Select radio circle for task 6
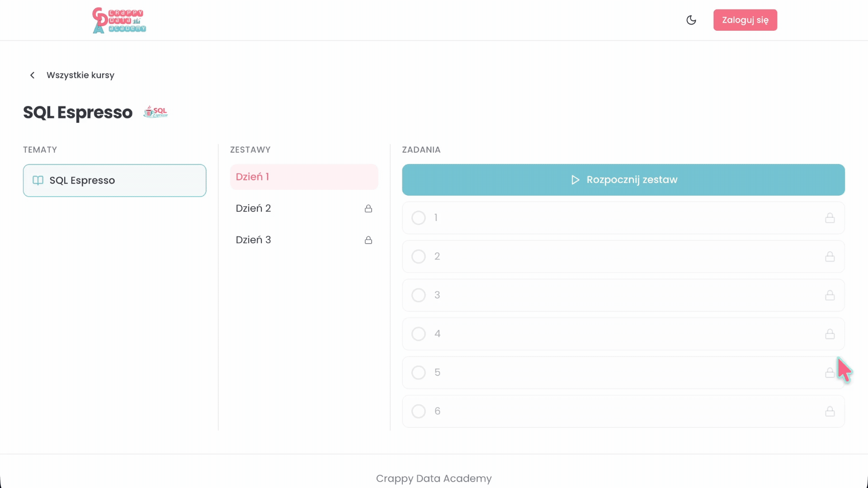Viewport: 868px width, 488px height. [x=419, y=411]
